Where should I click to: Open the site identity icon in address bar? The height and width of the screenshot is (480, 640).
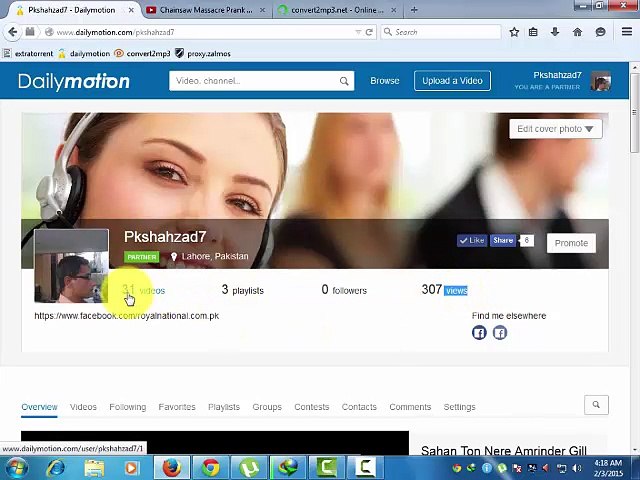[49, 32]
